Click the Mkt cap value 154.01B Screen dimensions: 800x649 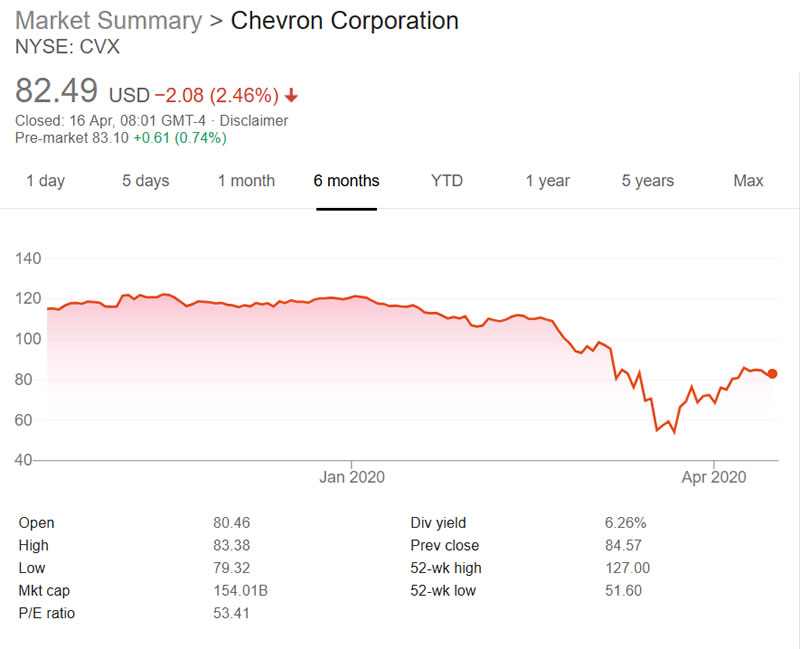(240, 590)
